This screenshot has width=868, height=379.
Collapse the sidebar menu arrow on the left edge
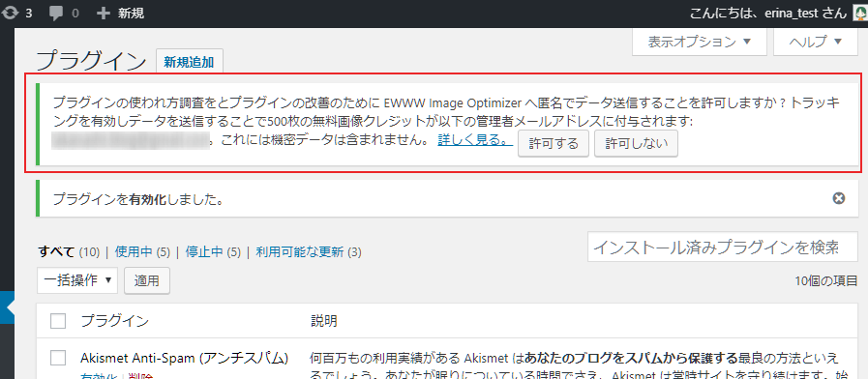[x=7, y=306]
